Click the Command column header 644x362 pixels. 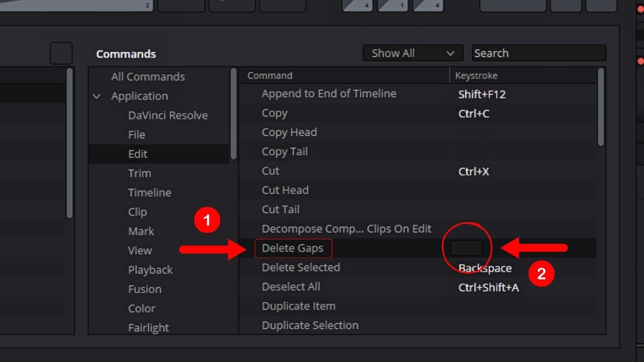[x=269, y=75]
